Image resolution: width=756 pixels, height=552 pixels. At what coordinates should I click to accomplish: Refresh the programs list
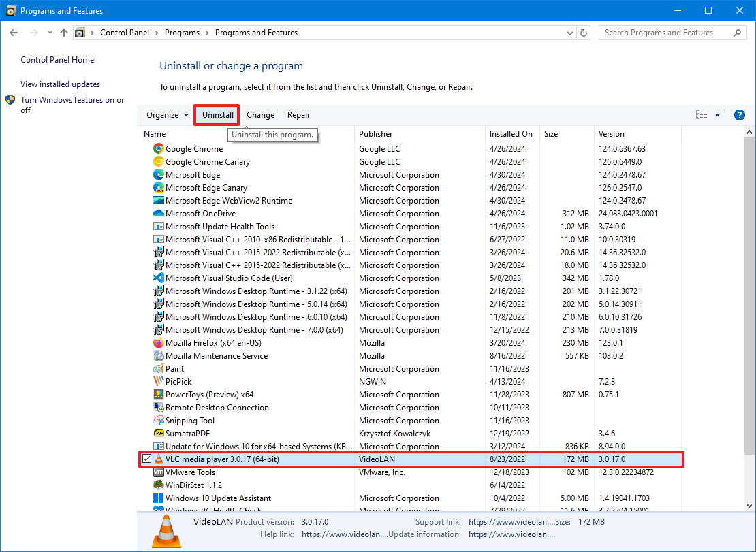(x=584, y=32)
